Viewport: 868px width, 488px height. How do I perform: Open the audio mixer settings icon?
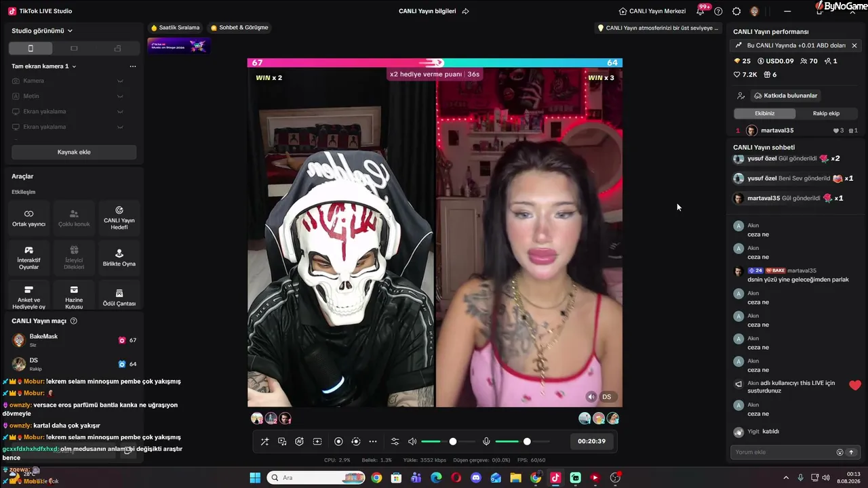[395, 441]
